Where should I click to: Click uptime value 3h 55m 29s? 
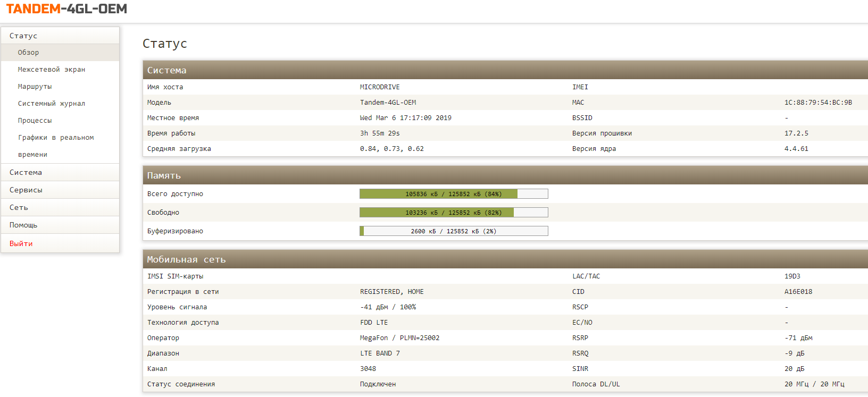click(x=380, y=133)
